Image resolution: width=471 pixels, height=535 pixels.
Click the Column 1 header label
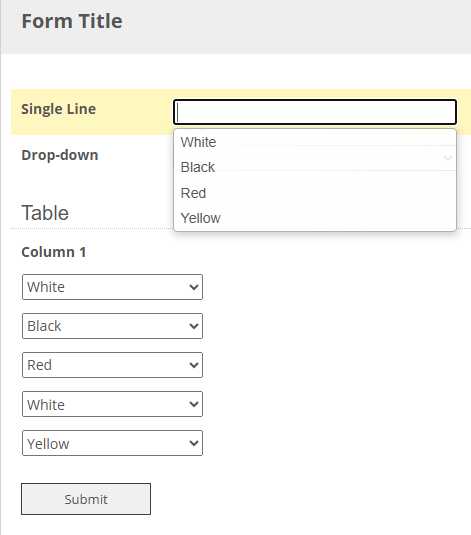click(54, 252)
